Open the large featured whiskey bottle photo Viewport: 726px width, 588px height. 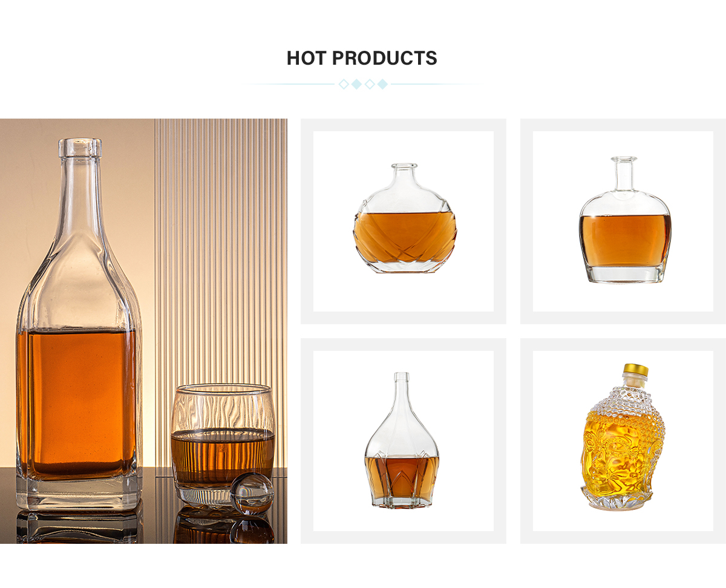pos(143,331)
